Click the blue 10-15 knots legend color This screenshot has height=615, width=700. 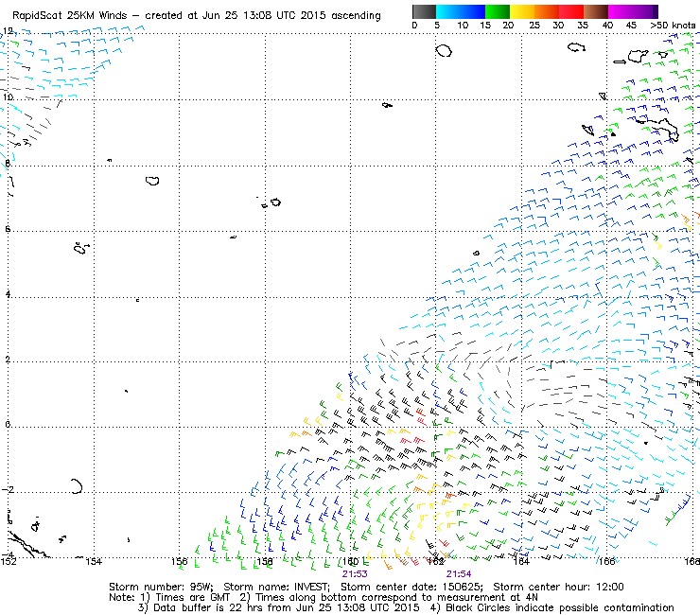pyautogui.click(x=473, y=11)
